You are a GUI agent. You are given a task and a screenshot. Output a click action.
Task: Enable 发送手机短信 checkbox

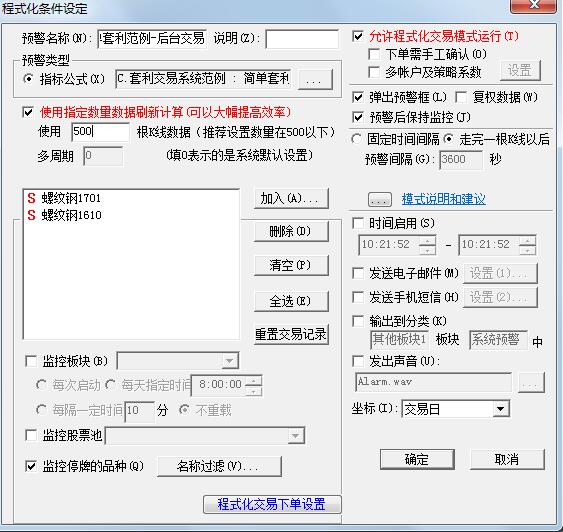pos(358,297)
